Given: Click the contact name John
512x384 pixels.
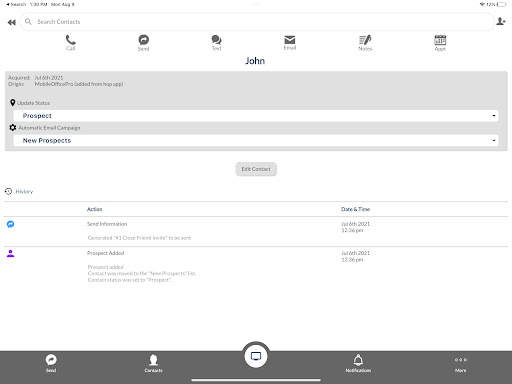Looking at the screenshot, I should coord(255,61).
